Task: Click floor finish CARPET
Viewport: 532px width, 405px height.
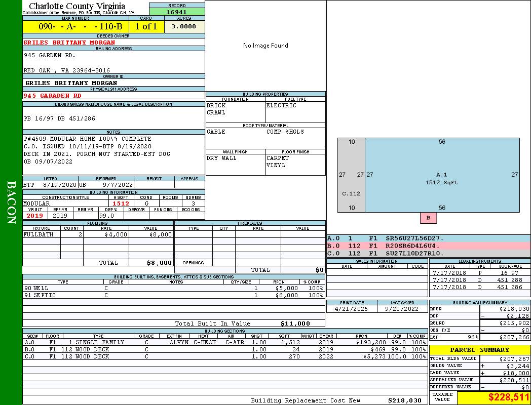Action: pos(278,158)
